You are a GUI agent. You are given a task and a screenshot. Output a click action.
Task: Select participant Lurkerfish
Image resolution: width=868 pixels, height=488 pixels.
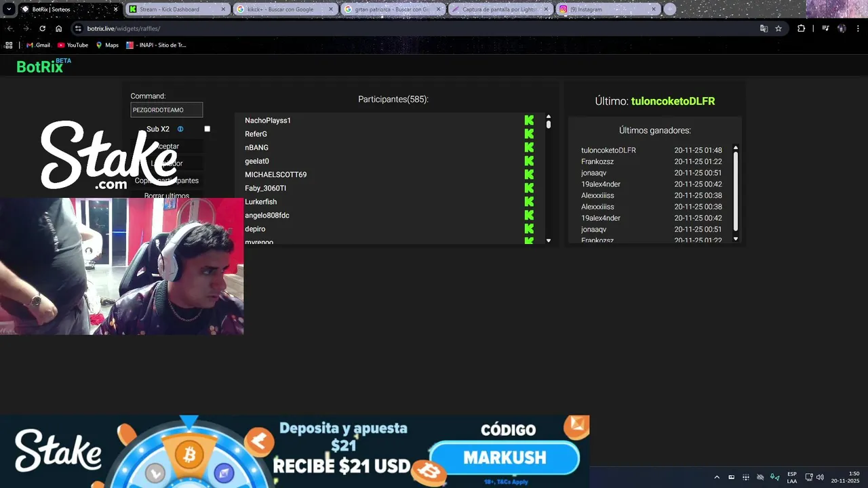point(260,202)
